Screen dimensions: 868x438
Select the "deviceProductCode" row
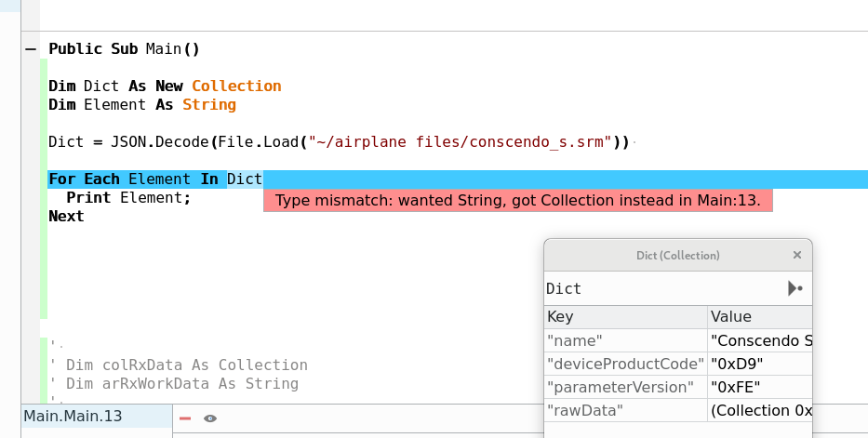point(624,364)
